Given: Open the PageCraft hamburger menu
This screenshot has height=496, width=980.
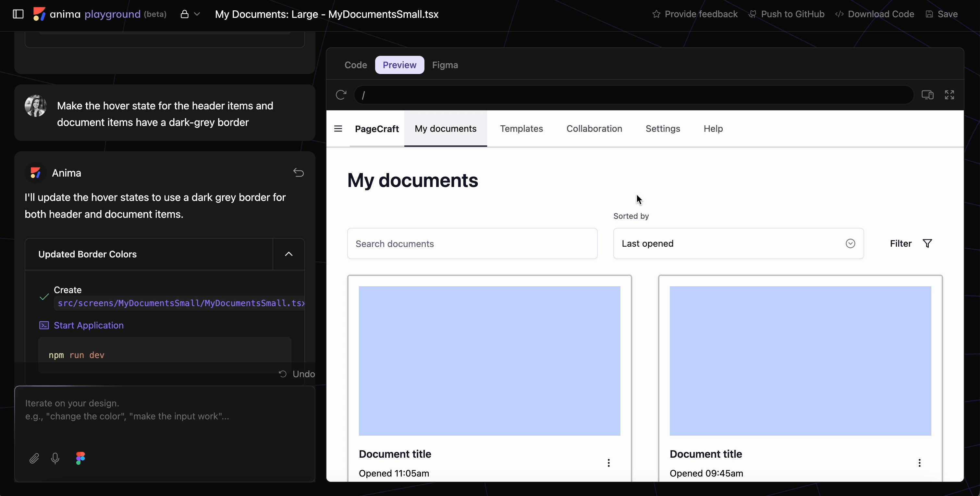Looking at the screenshot, I should coord(338,129).
